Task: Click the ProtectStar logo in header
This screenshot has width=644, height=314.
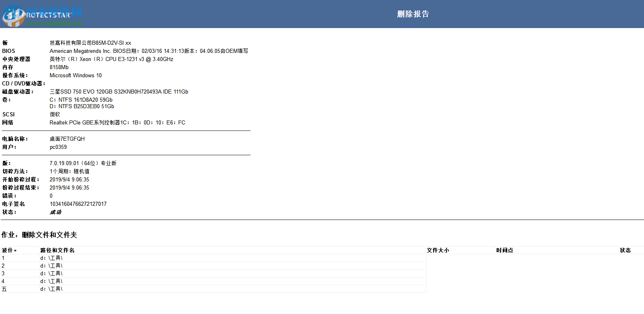Action: (x=37, y=15)
